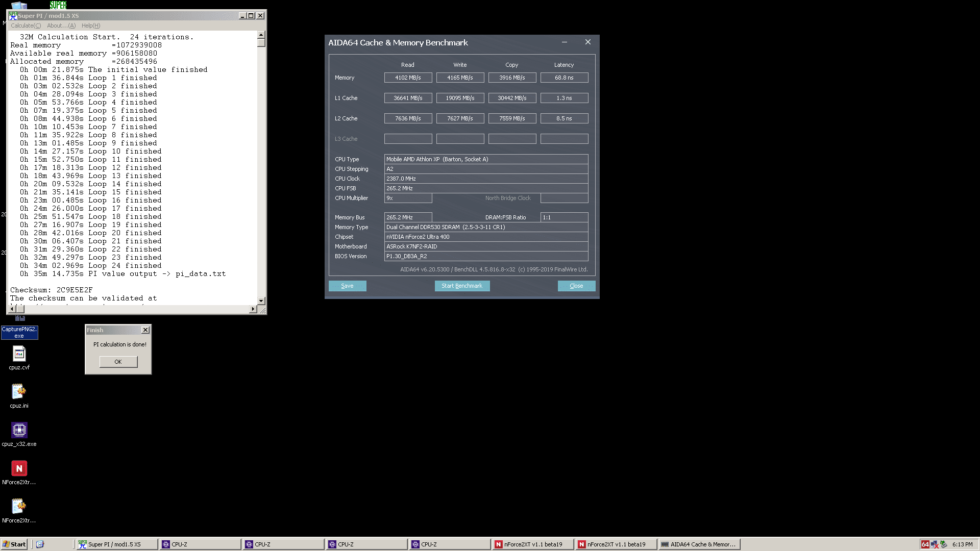Click the green hardware tray icon
980x551 pixels.
pyautogui.click(x=944, y=544)
